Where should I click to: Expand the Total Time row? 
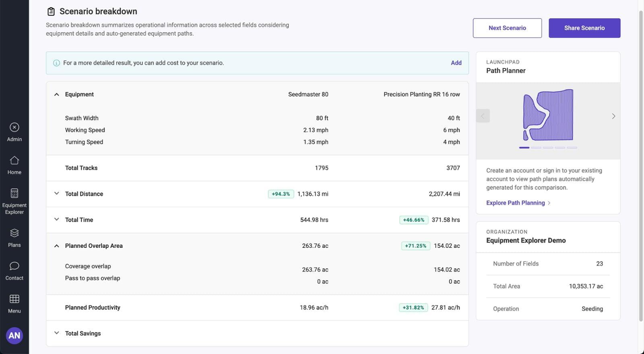pos(57,220)
